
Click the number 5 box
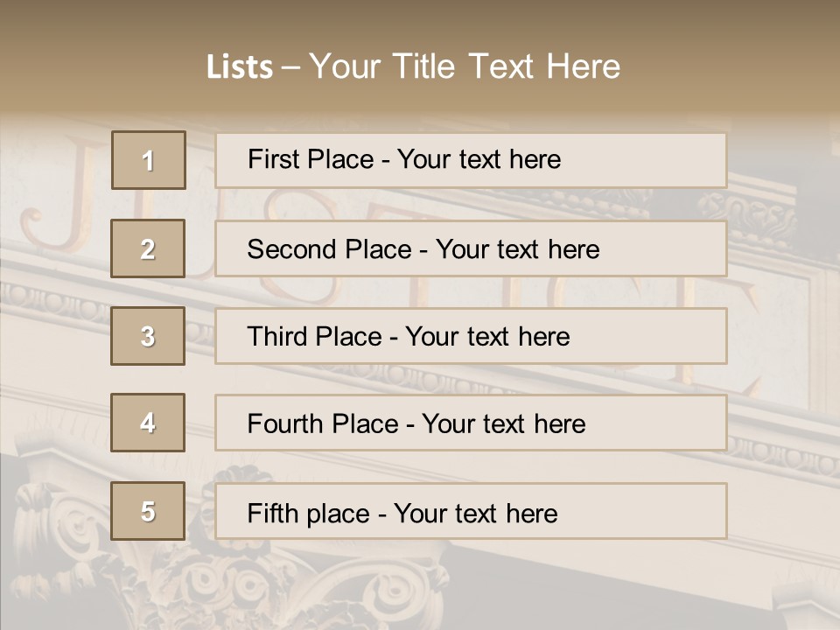point(148,511)
